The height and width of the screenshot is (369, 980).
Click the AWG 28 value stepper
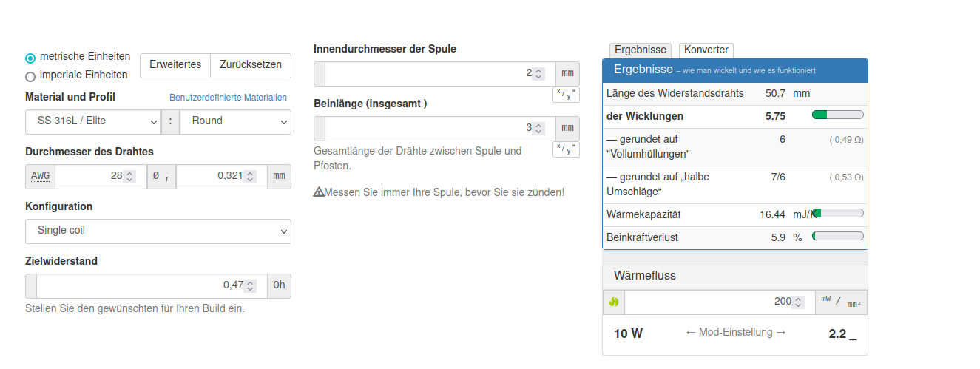coord(129,177)
